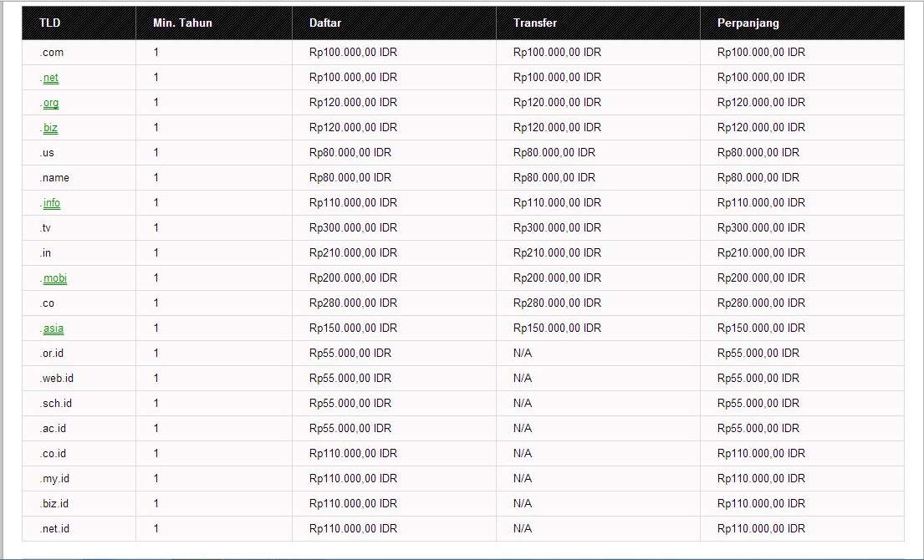Click the Daftar price for .or.id

pos(350,354)
